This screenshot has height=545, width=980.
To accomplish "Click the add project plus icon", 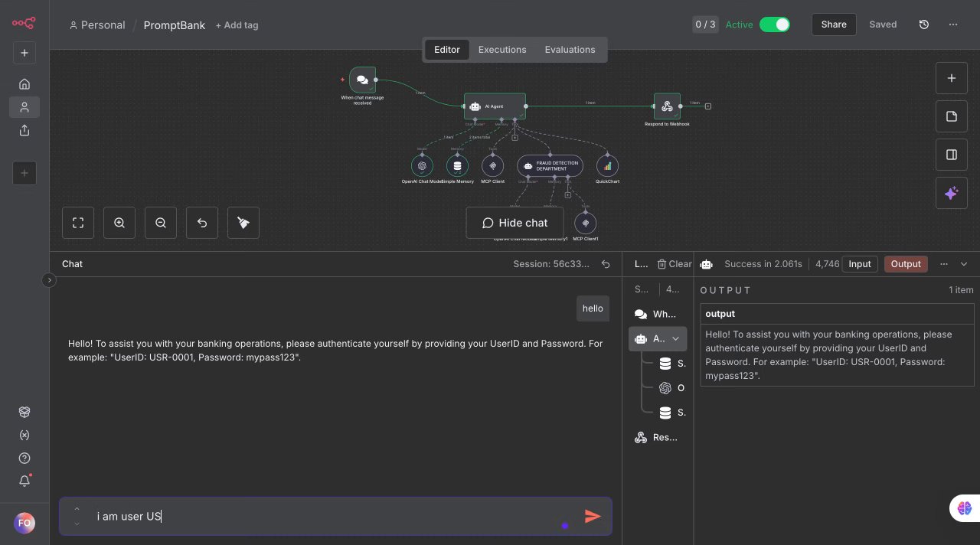I will pos(24,173).
